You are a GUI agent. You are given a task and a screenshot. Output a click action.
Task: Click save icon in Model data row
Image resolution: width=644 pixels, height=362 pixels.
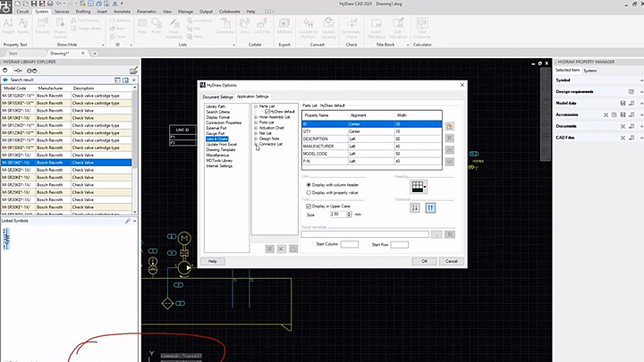click(x=623, y=103)
